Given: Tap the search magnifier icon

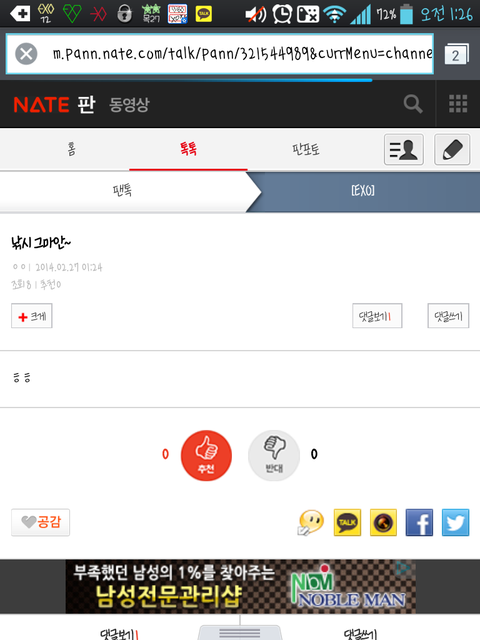Looking at the screenshot, I should (413, 104).
